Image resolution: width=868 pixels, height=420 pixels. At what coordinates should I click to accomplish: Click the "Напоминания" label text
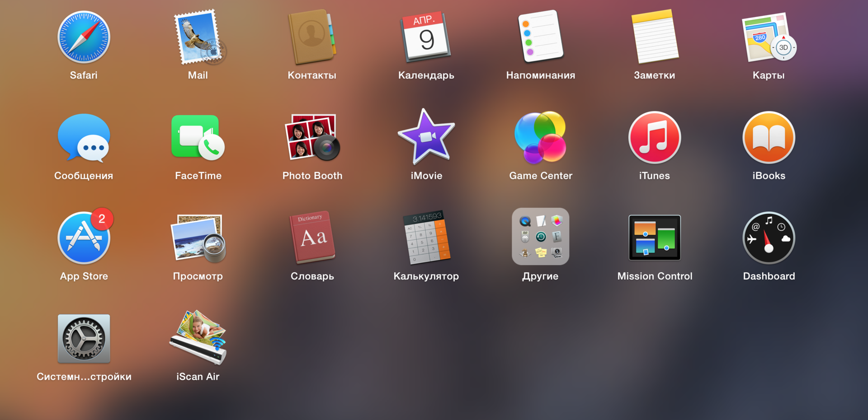[540, 75]
